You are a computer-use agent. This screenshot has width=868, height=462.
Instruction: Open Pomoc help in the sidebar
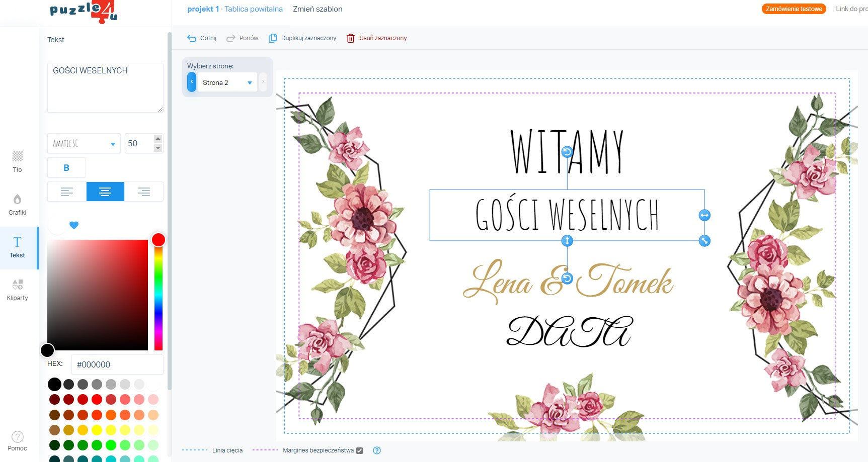click(17, 440)
